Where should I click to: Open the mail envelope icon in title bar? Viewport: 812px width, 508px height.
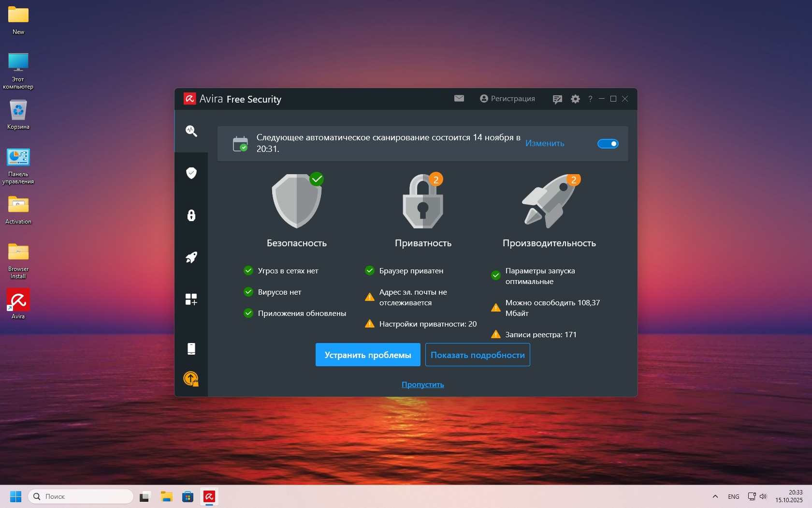coord(459,98)
